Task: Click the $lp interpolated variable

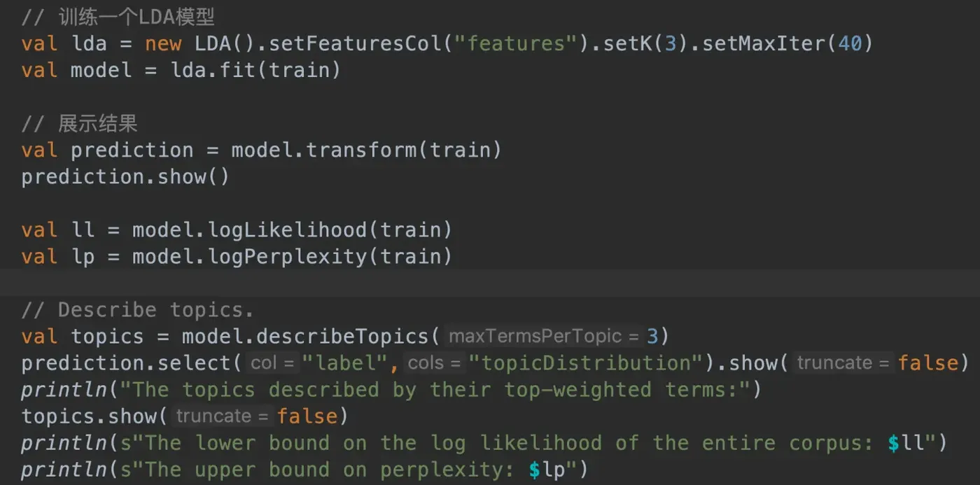Action: coord(546,470)
